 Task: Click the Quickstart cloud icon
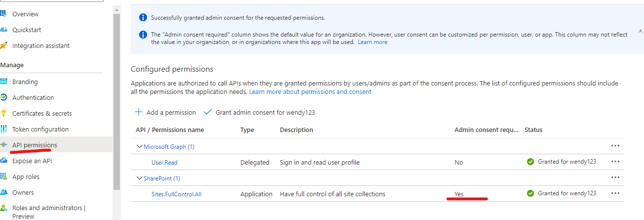click(x=3, y=30)
